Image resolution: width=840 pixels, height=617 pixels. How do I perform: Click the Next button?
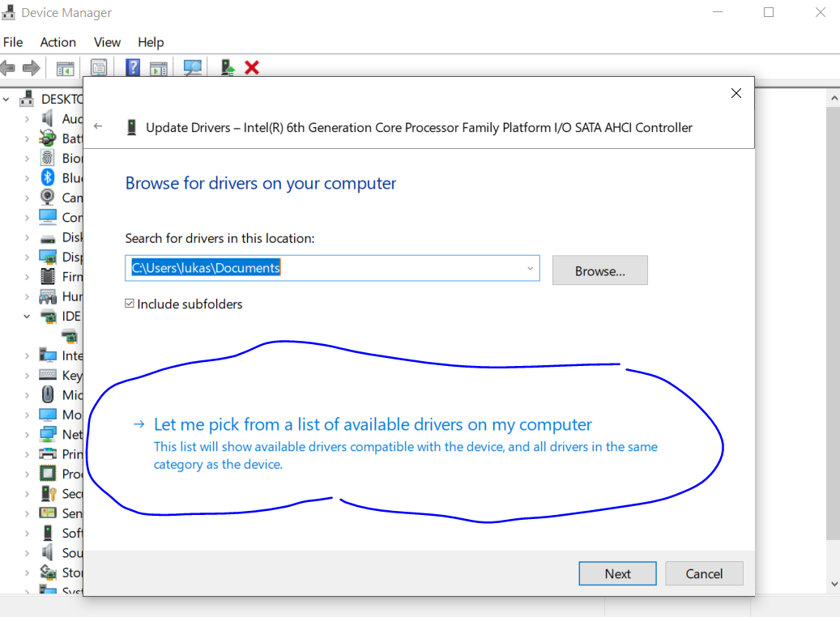[617, 573]
